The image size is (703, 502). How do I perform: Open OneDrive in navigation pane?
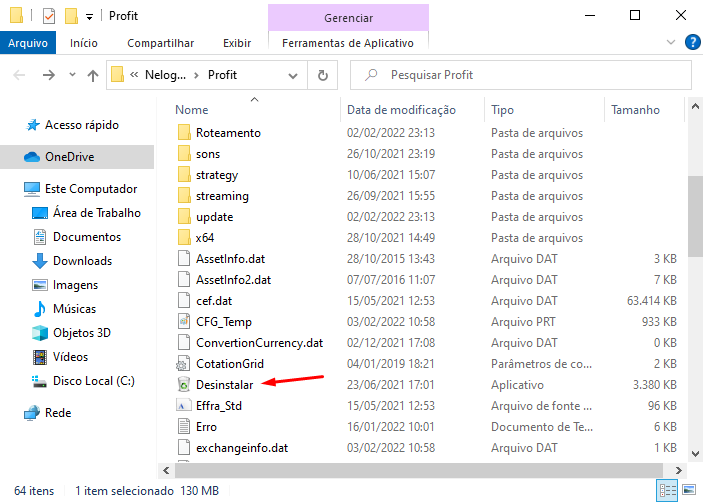tap(69, 157)
